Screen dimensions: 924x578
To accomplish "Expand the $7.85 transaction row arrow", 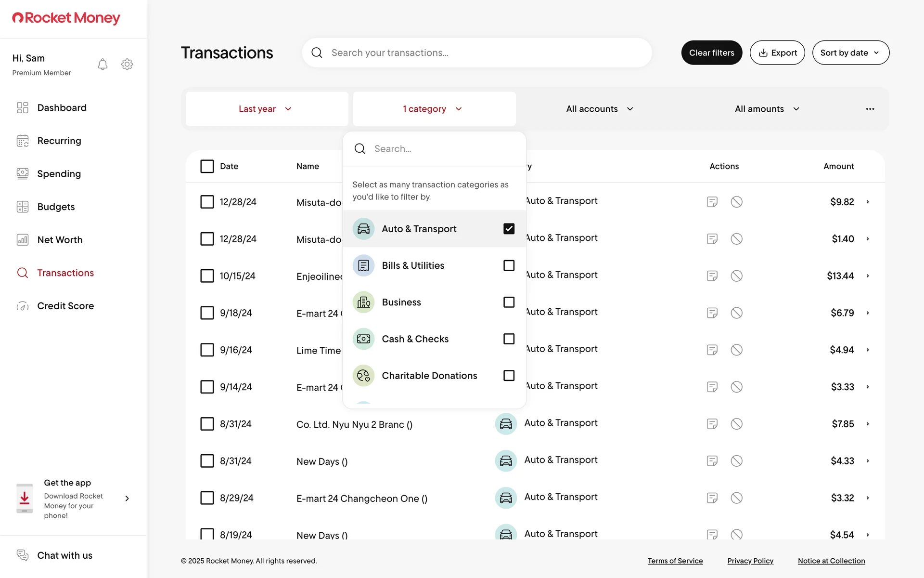I will (868, 424).
